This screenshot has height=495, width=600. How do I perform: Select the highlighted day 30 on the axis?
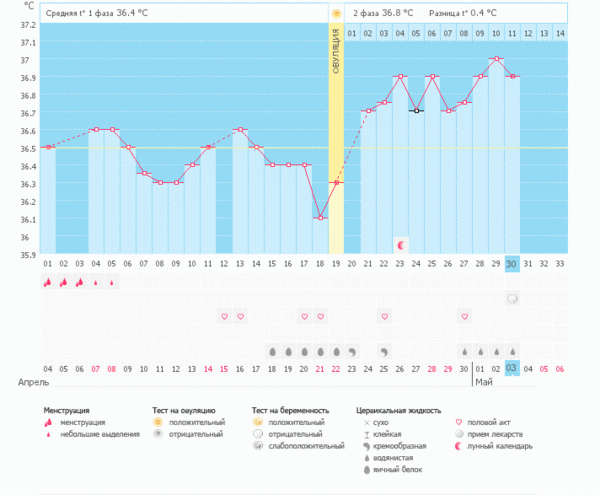pyautogui.click(x=512, y=263)
